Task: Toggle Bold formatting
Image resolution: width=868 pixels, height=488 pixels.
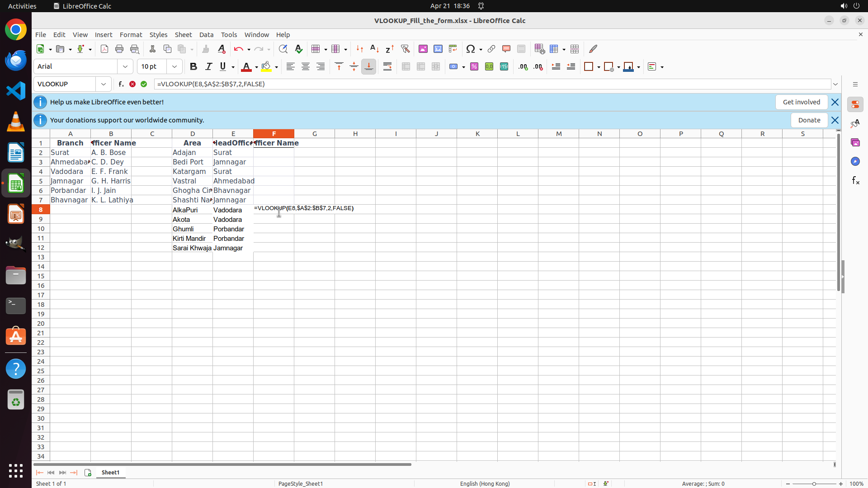Action: pyautogui.click(x=193, y=67)
